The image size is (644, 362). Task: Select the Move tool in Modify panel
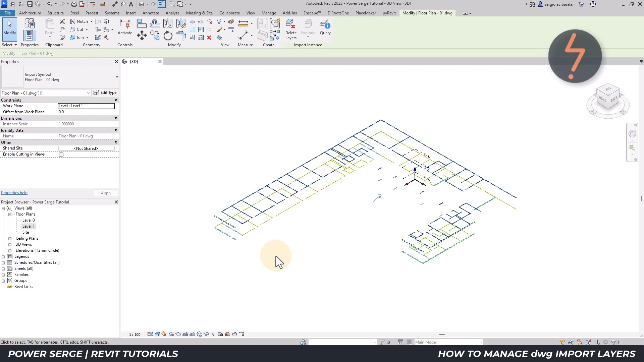142,35
